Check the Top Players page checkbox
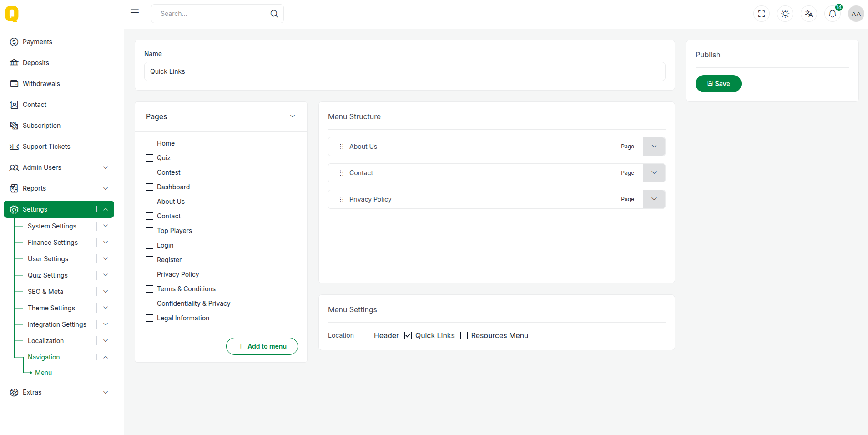Screen dimensions: 868x435 150,231
